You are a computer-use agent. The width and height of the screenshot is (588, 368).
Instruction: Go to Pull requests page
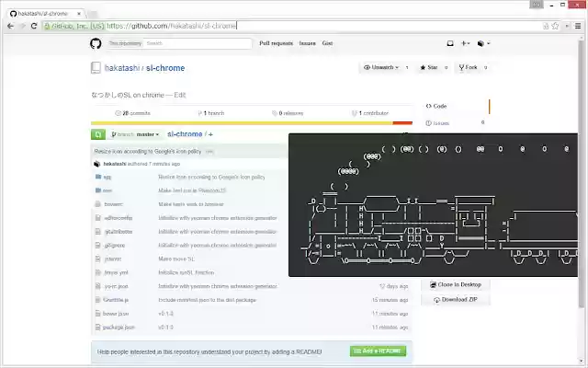276,43
